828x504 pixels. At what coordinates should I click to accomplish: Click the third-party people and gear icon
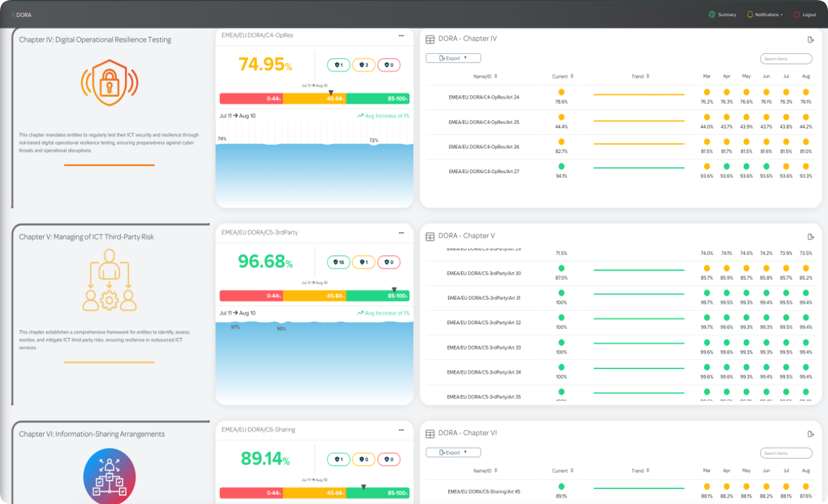click(109, 279)
